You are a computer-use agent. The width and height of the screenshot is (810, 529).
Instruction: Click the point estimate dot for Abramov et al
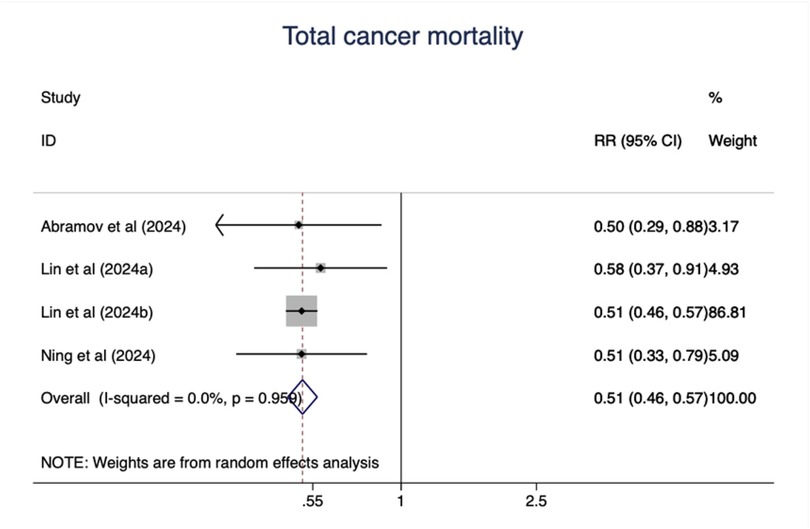coord(298,226)
